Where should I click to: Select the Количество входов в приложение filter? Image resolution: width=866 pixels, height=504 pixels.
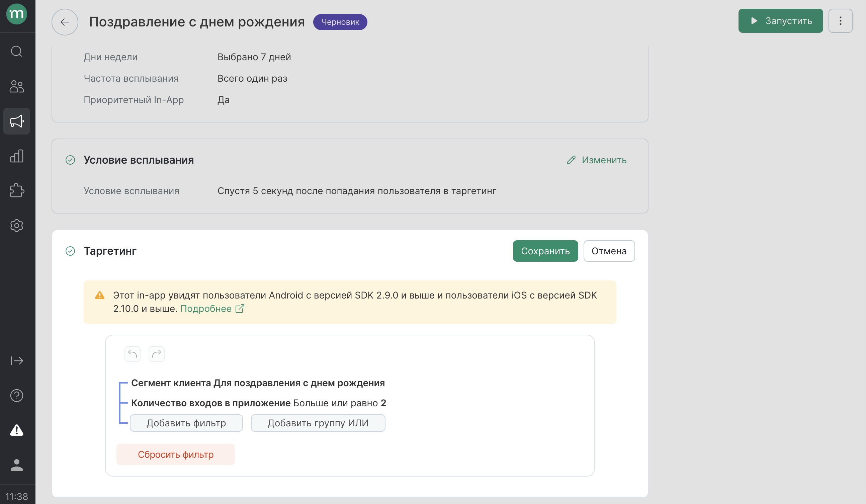[x=258, y=403]
